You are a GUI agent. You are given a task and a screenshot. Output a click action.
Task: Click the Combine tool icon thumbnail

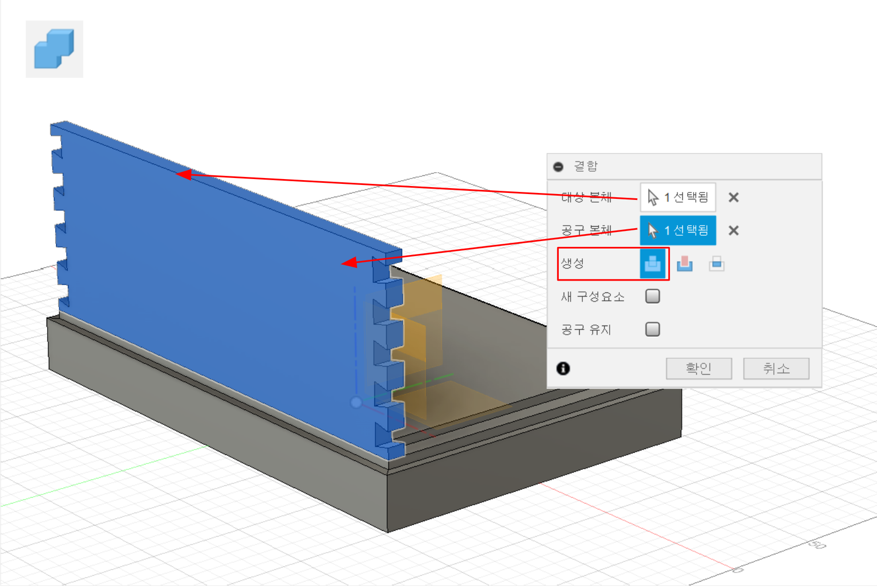pyautogui.click(x=55, y=49)
